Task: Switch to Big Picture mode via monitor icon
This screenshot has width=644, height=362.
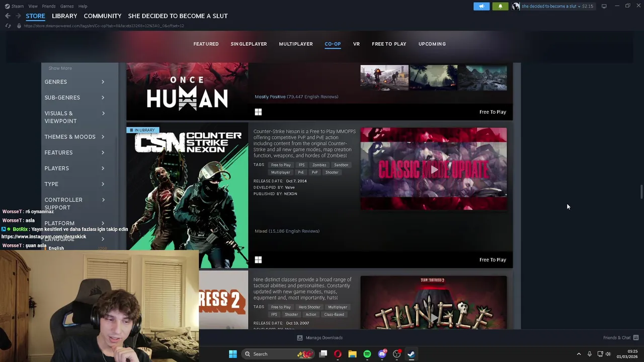Action: click(604, 6)
